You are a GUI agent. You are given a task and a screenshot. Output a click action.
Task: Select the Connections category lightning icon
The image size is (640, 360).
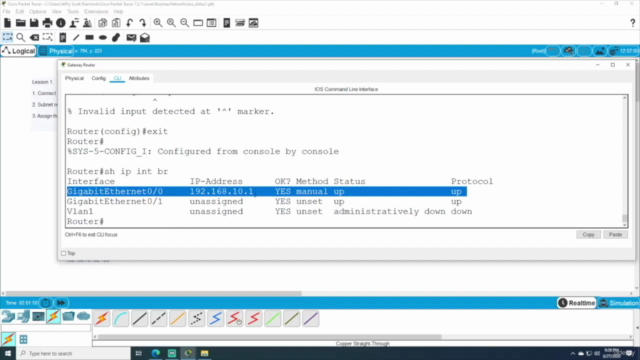coord(53,316)
